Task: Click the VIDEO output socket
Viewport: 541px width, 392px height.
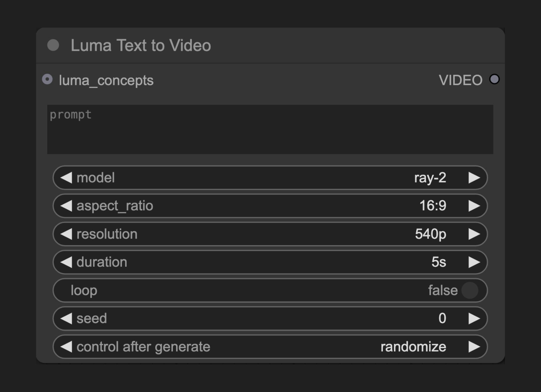Action: point(495,80)
